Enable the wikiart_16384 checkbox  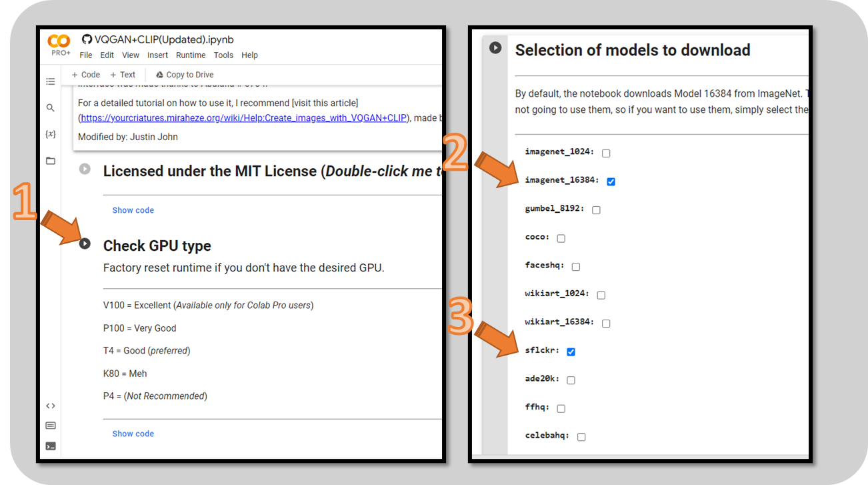[x=606, y=324]
